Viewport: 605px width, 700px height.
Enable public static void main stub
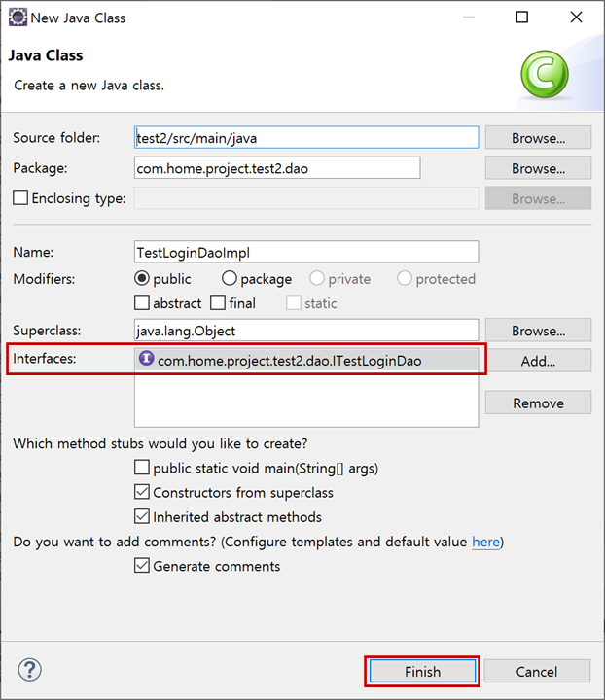pos(142,468)
